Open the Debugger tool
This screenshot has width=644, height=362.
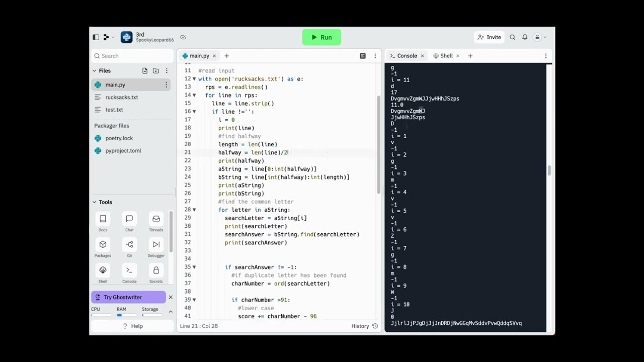coord(156,247)
